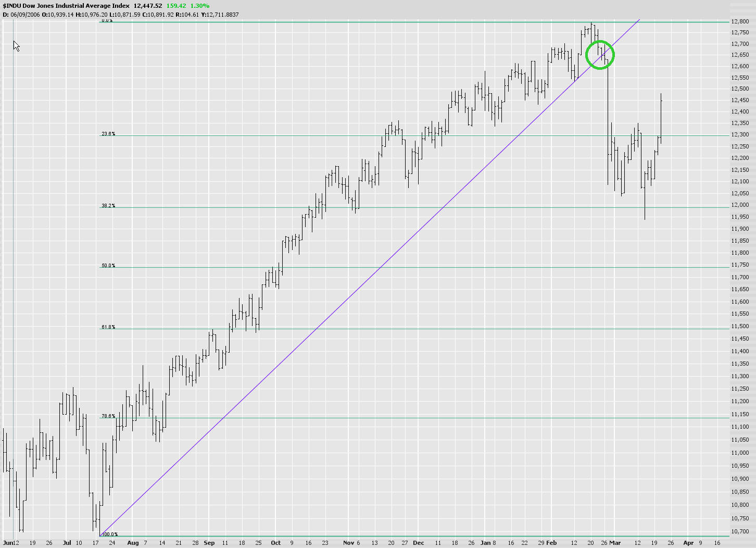
Task: Select the 38.2% Fibonacci retracement label
Action: click(108, 206)
